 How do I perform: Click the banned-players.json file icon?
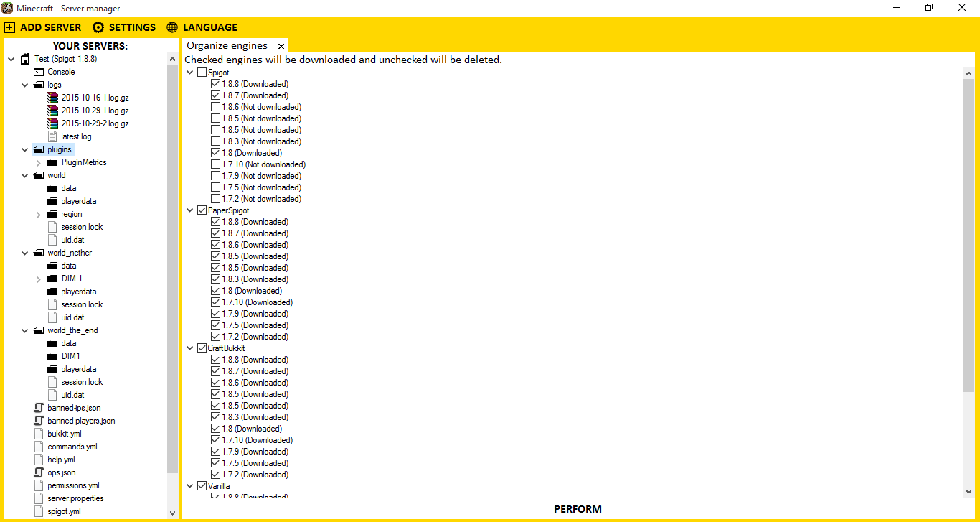point(39,421)
